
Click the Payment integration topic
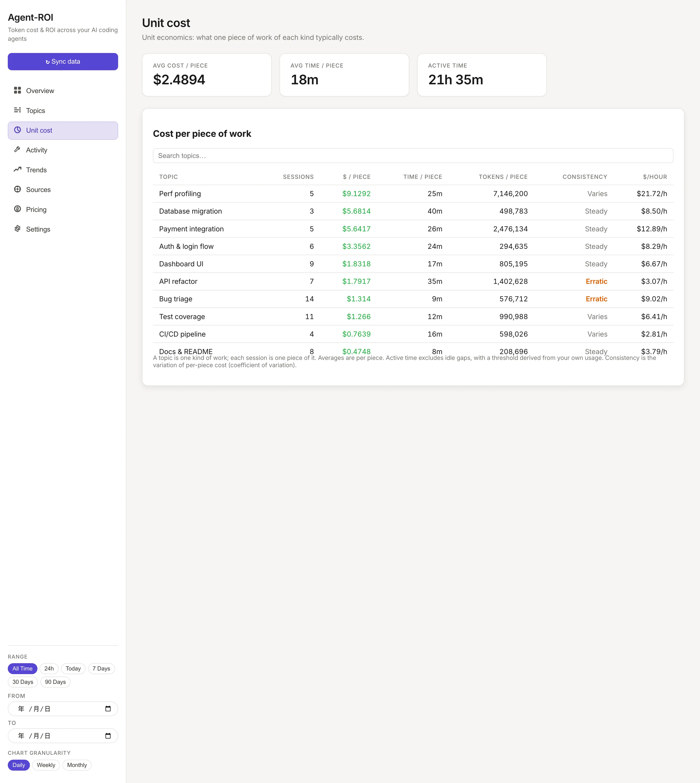coord(191,229)
